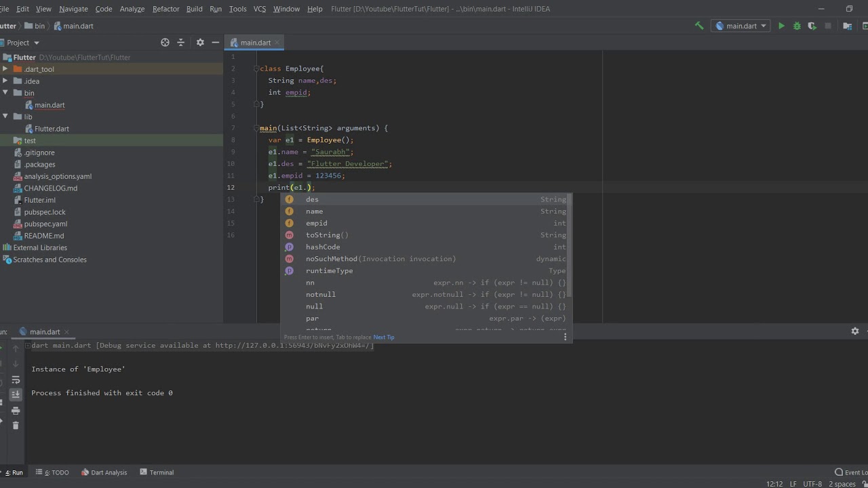
Task: Close the main.dart tab in the Run panel
Action: [66, 332]
